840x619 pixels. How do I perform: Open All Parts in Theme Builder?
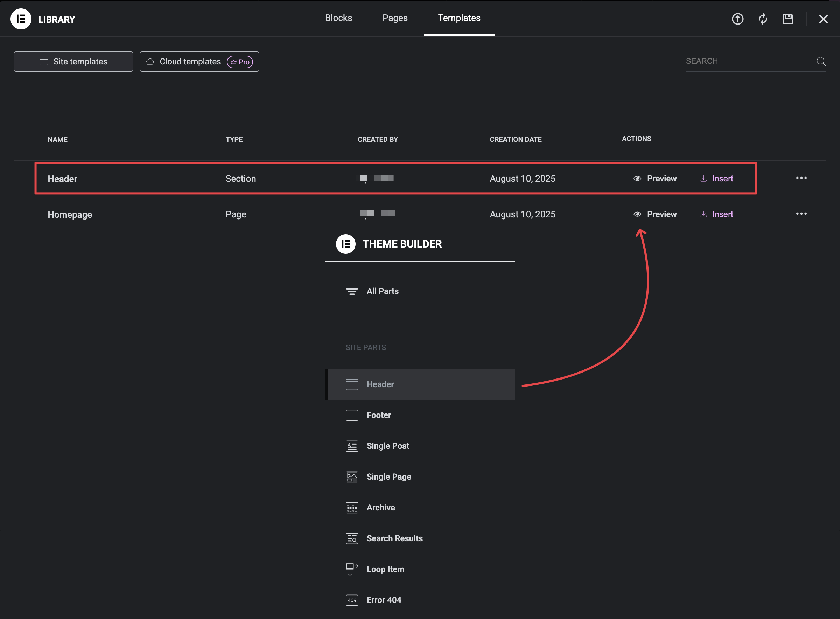tap(382, 291)
